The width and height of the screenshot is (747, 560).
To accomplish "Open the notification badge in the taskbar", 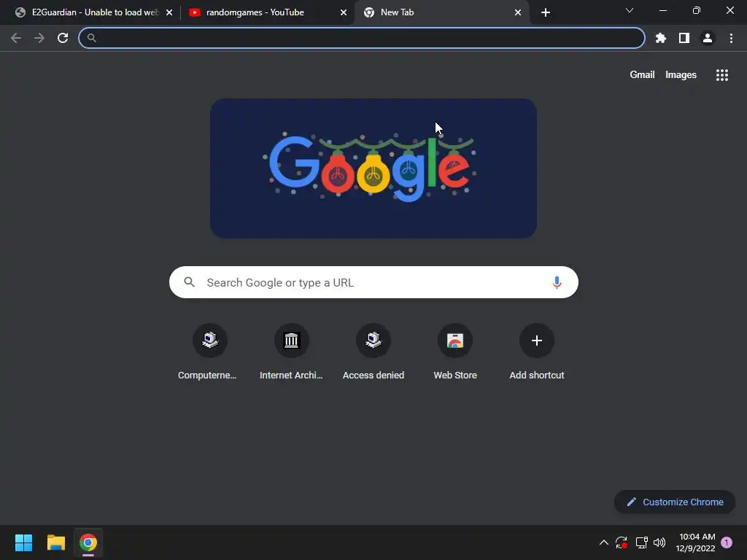I will (727, 542).
